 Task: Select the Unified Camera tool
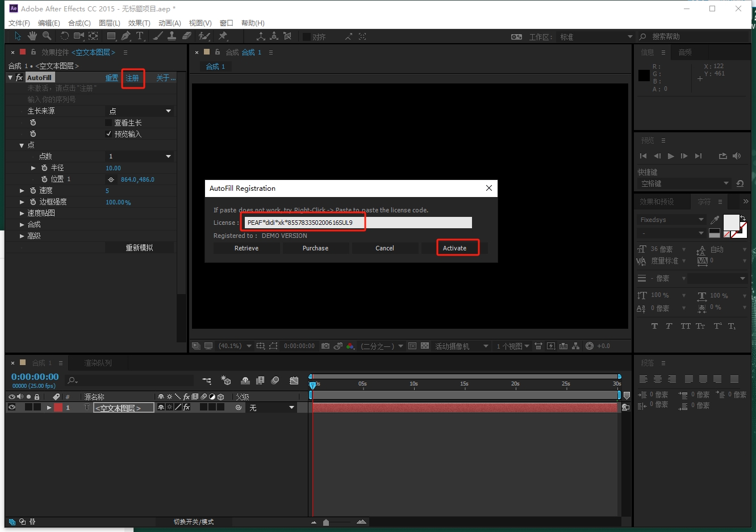[x=79, y=36]
